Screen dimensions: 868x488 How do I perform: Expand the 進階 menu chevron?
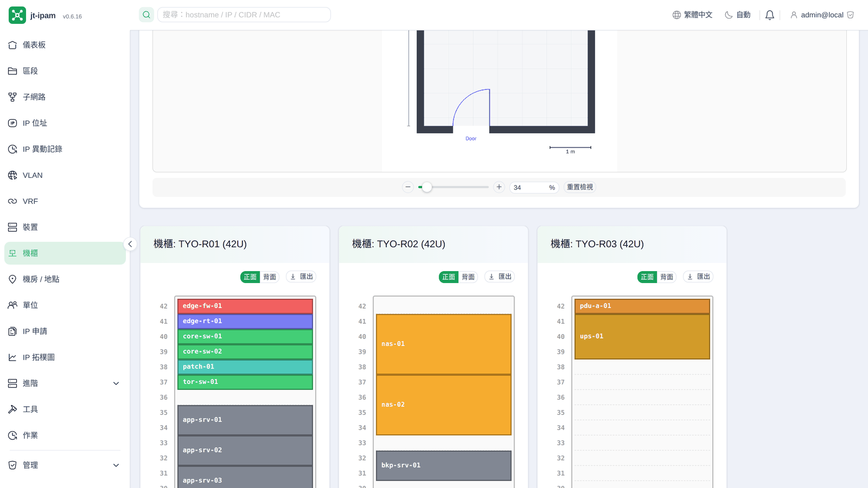(116, 383)
